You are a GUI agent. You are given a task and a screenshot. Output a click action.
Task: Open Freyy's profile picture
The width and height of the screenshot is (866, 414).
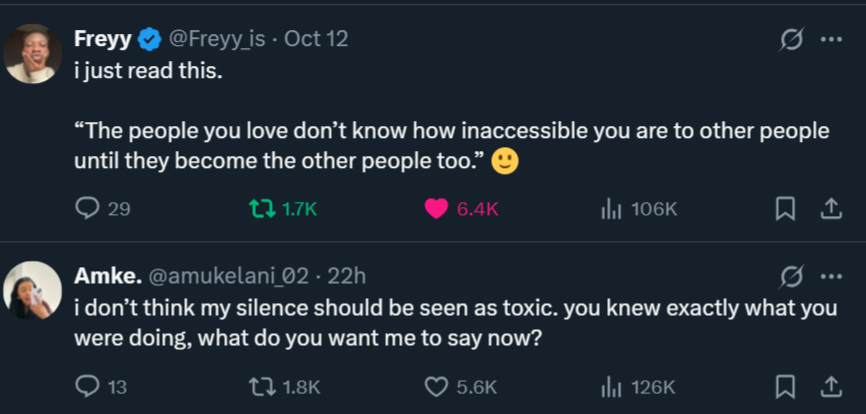pos(32,53)
